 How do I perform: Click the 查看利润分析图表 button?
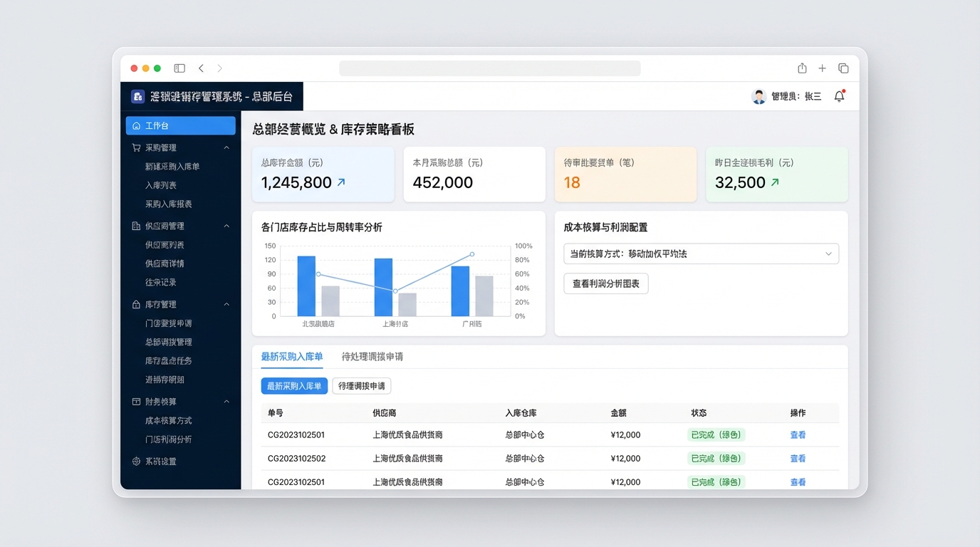(605, 283)
